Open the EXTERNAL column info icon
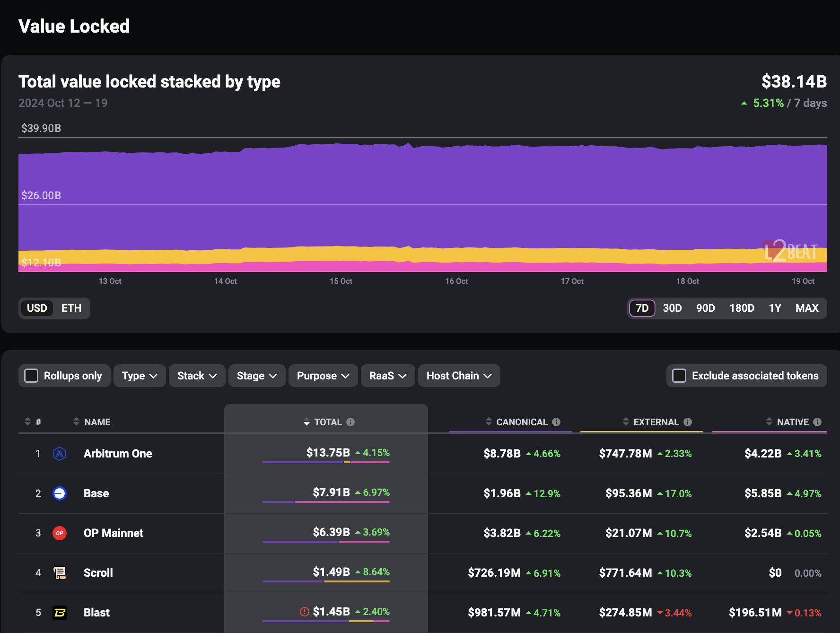 tap(688, 422)
